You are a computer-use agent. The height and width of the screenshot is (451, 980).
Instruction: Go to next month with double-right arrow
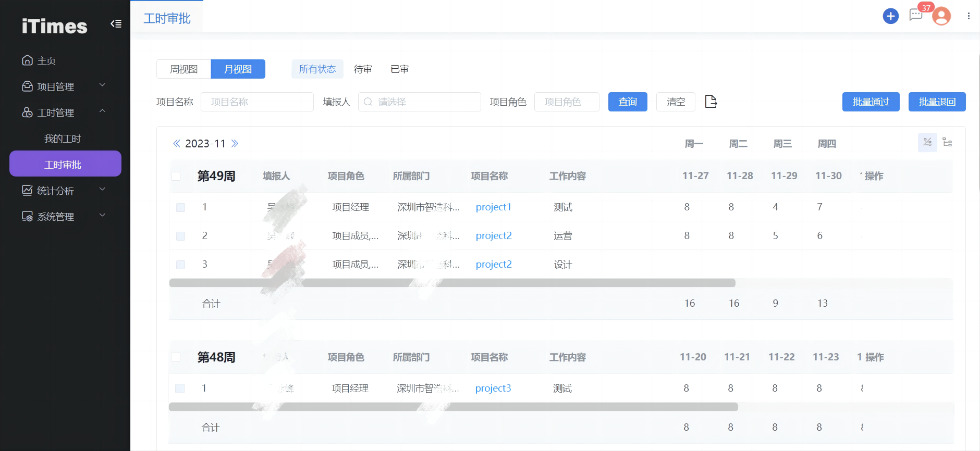(235, 144)
